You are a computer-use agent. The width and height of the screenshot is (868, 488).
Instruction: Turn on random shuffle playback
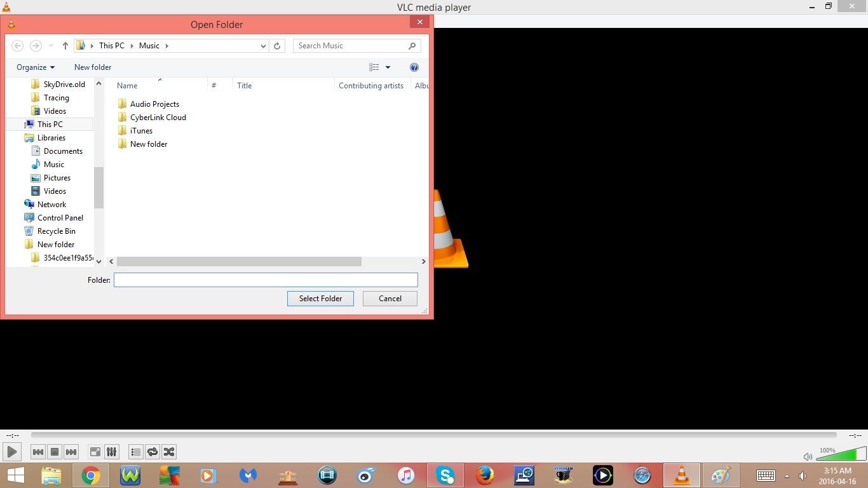click(x=168, y=452)
